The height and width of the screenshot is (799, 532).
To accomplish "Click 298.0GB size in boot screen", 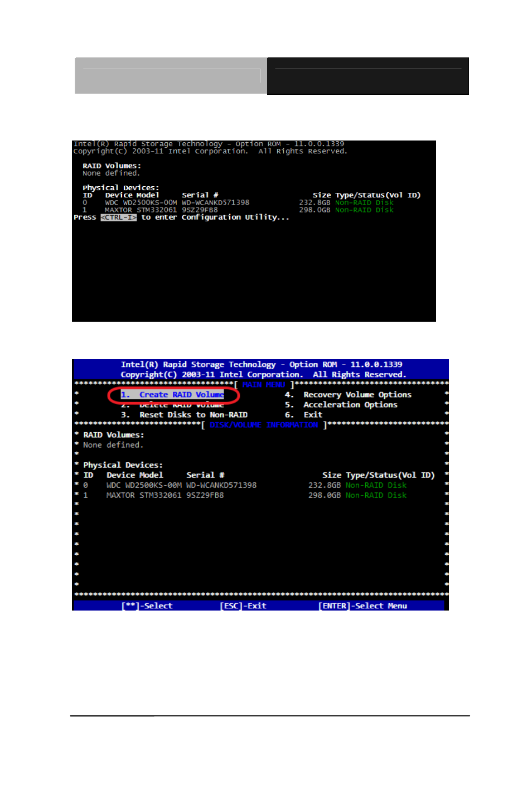I will click(x=315, y=210).
